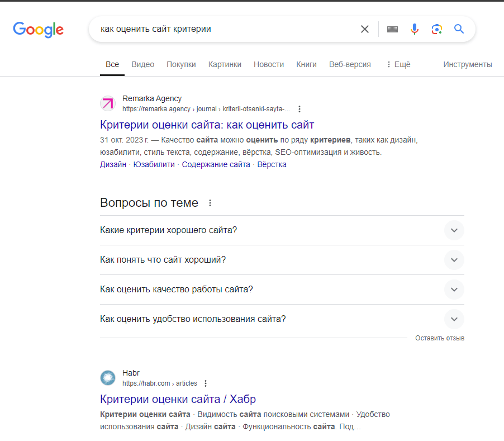Viewport: 504px width, 441px height.
Task: Open options dots next to Вопросы по теме
Action: tap(210, 203)
